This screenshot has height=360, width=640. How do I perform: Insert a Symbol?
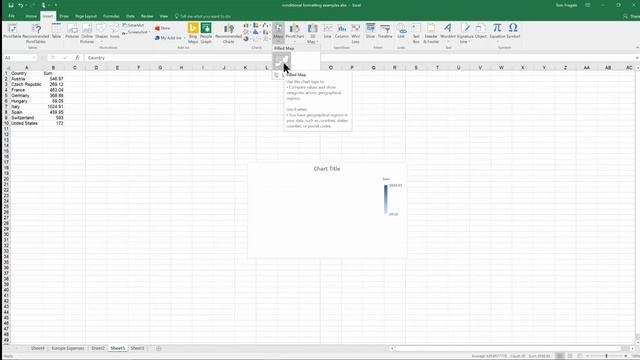[x=513, y=31]
